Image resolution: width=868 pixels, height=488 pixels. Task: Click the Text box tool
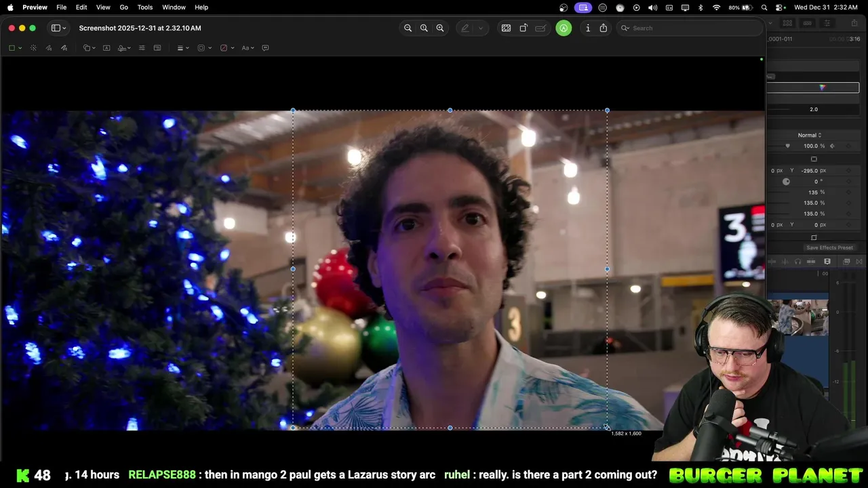click(106, 48)
